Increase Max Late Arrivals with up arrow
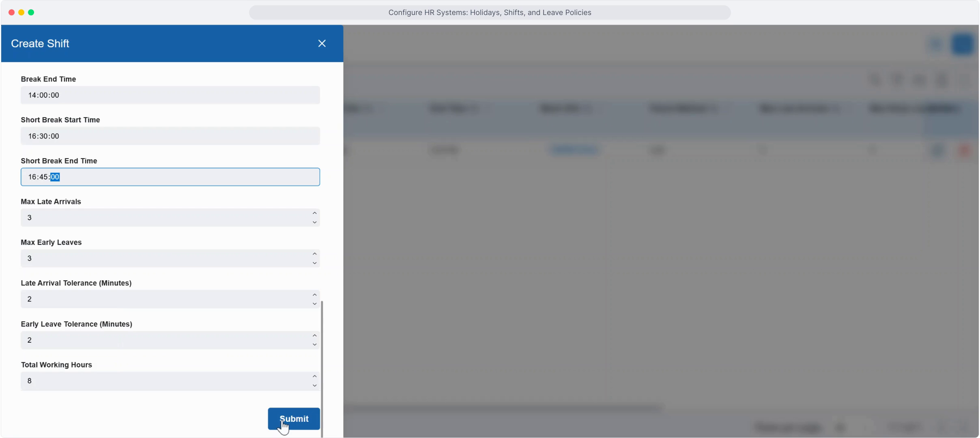This screenshot has height=438, width=980. (x=314, y=213)
